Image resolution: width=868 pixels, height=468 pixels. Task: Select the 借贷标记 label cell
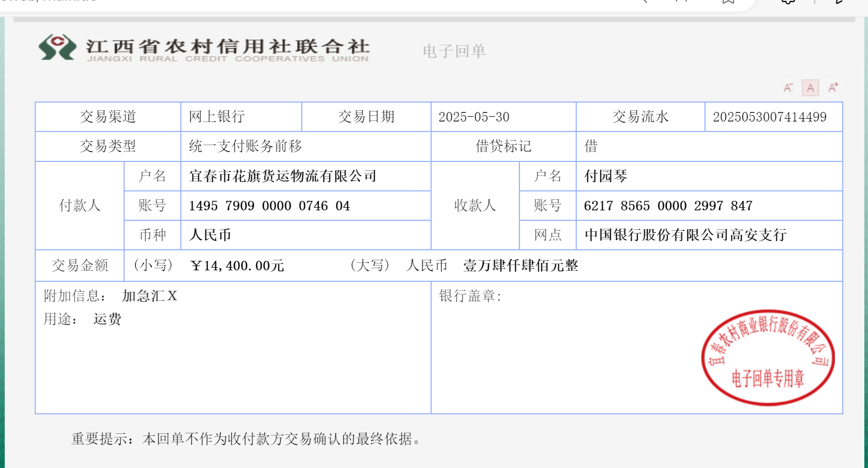[x=504, y=146]
